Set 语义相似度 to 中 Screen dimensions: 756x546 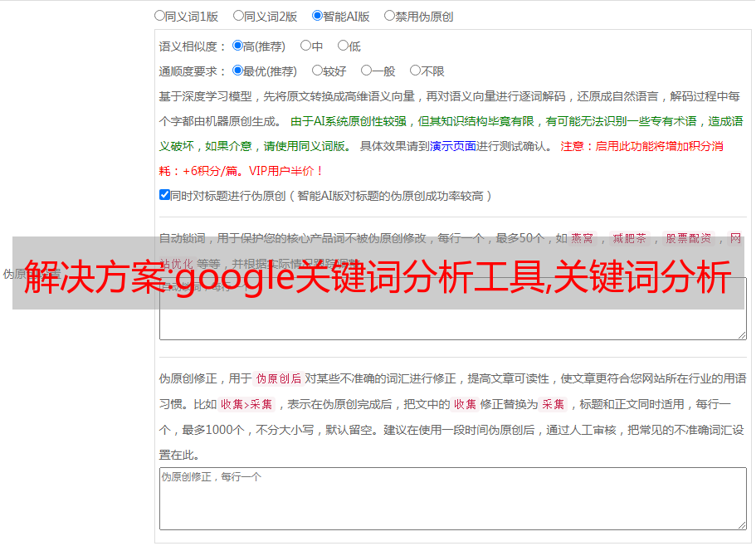point(305,46)
